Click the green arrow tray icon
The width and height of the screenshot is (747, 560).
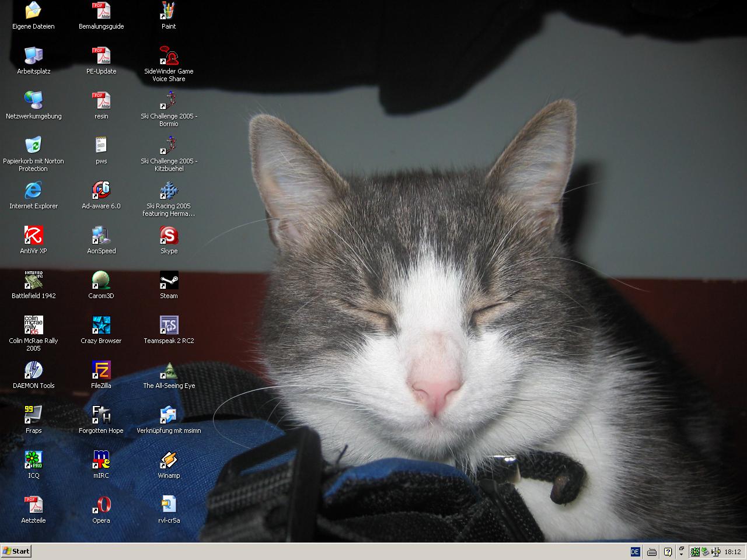705,552
